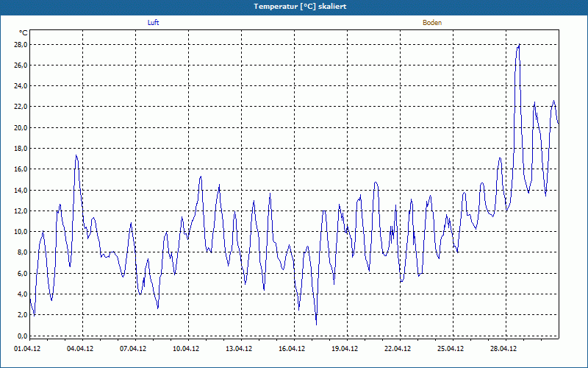
Task: Click the '°C' unit label on the axis
Action: 23,33
